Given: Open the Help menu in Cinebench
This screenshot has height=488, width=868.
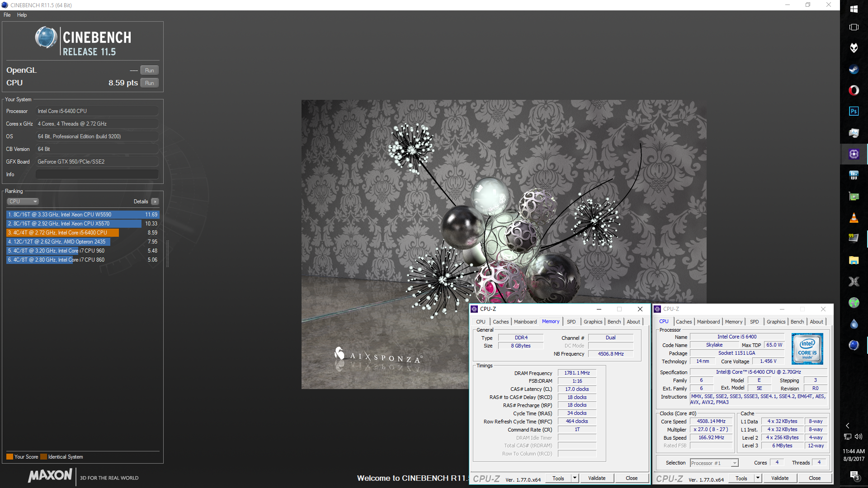Looking at the screenshot, I should point(22,15).
